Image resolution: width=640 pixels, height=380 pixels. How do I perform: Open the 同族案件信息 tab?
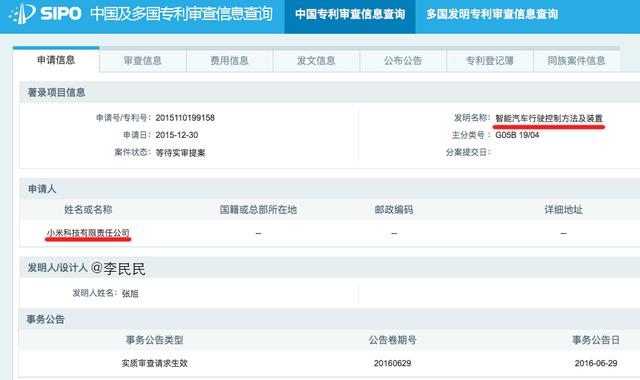[x=576, y=61]
